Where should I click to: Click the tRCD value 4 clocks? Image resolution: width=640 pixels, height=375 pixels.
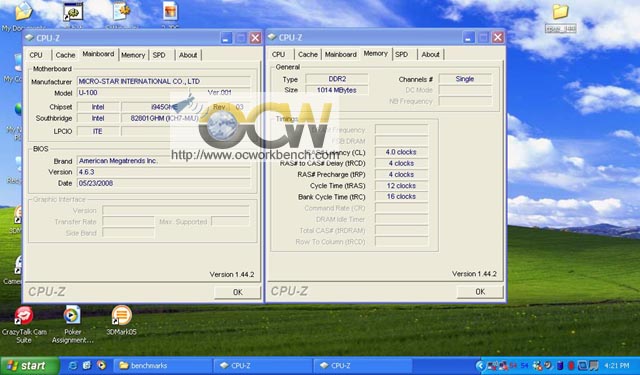point(401,163)
